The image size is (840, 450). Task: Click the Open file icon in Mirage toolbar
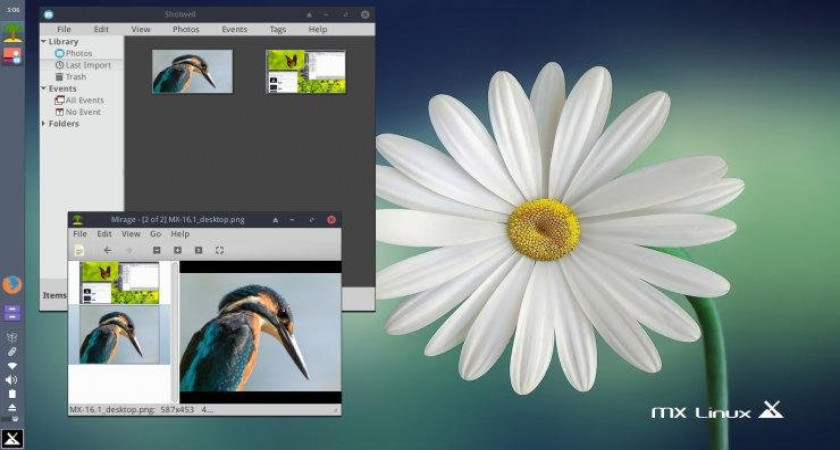pyautogui.click(x=79, y=250)
